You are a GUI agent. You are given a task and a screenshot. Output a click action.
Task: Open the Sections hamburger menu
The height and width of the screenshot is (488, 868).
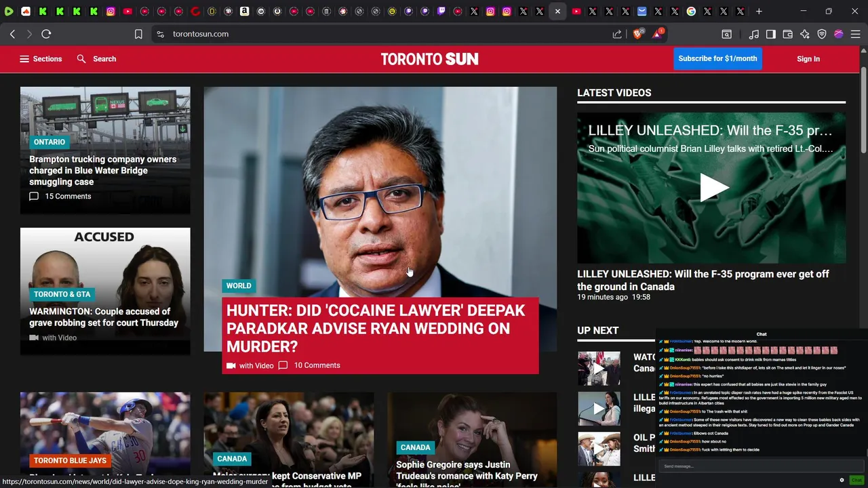(40, 59)
